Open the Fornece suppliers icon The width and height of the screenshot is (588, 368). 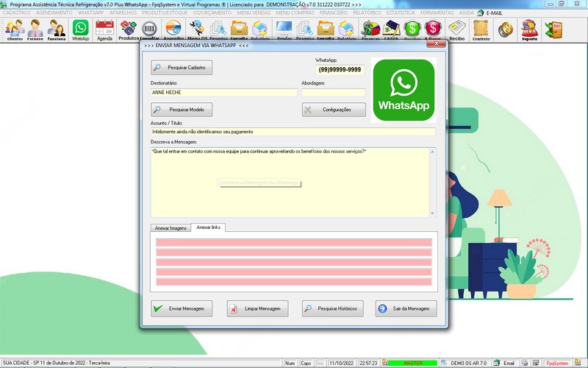(35, 29)
